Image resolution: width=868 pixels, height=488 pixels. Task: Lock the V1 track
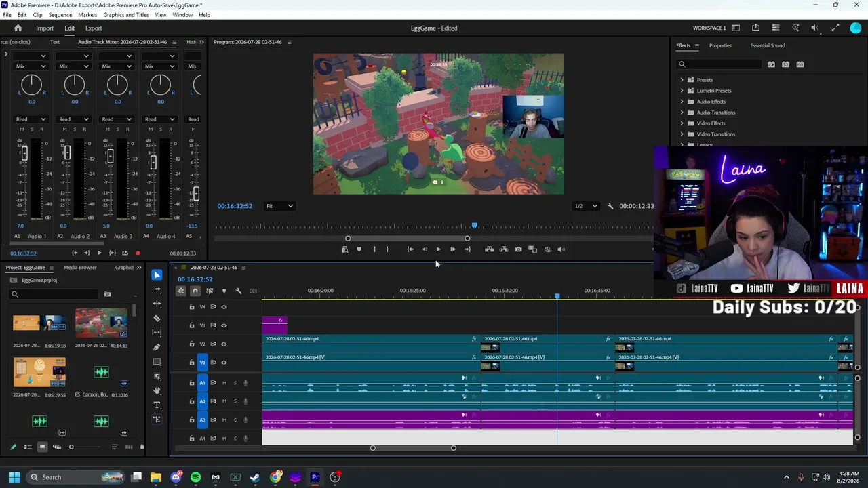pos(192,363)
